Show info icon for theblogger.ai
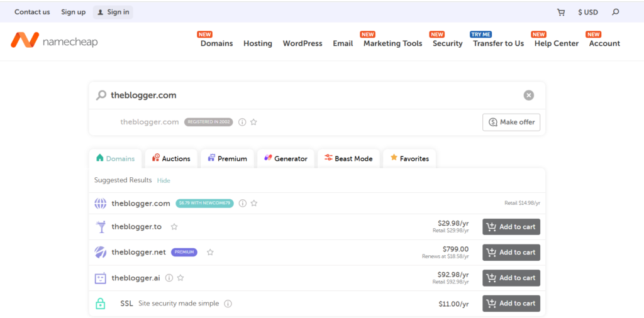 (169, 278)
